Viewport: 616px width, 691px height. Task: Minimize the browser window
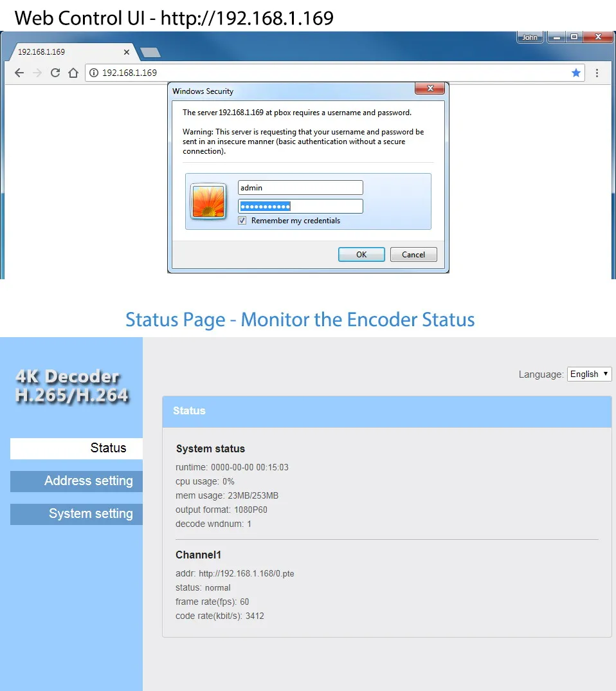click(557, 37)
